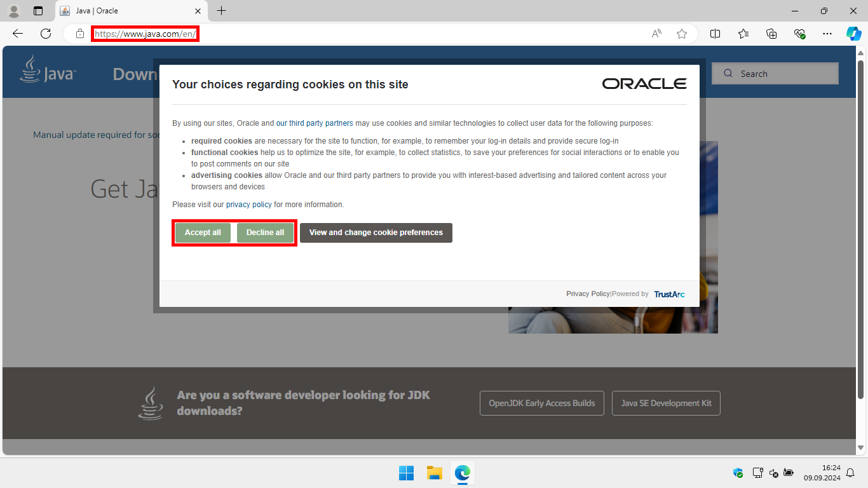868x488 pixels.
Task: Open the Collections icon
Action: point(771,34)
